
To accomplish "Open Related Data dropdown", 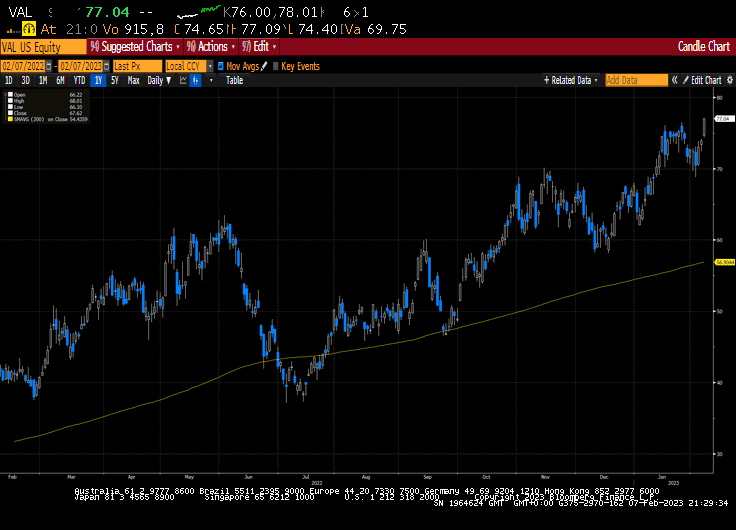I will [571, 80].
